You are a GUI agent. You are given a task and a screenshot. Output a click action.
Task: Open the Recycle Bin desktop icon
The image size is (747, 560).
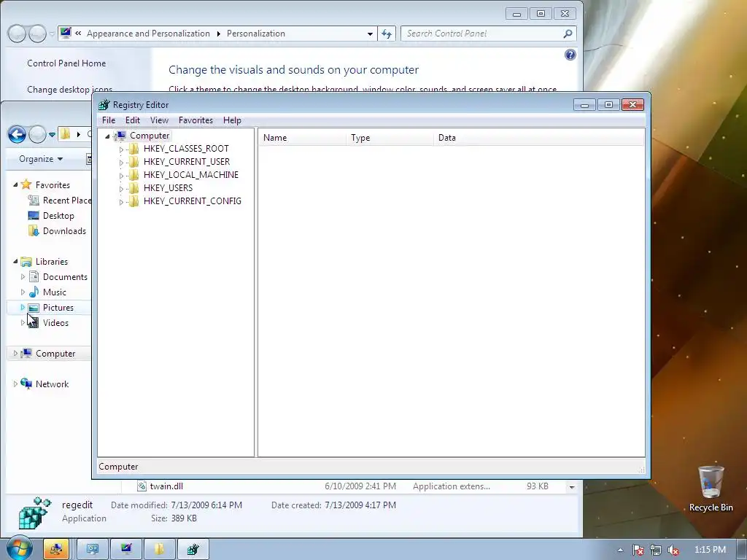click(711, 488)
